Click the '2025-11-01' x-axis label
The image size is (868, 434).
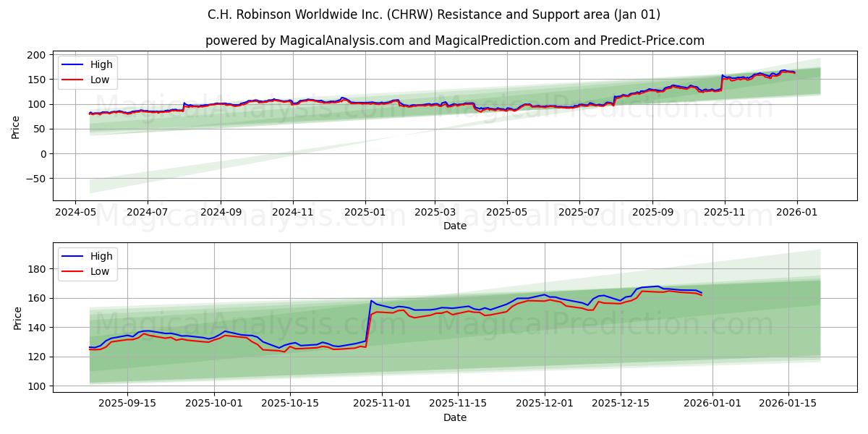coord(382,404)
